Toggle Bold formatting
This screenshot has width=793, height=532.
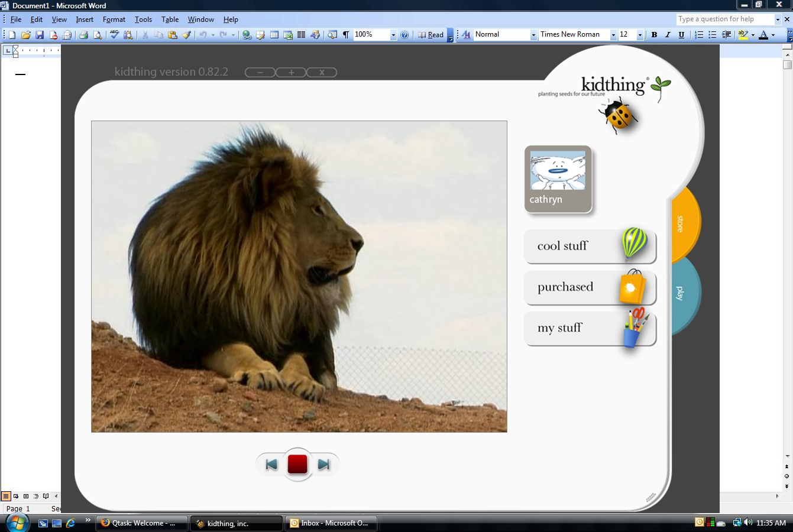(654, 35)
